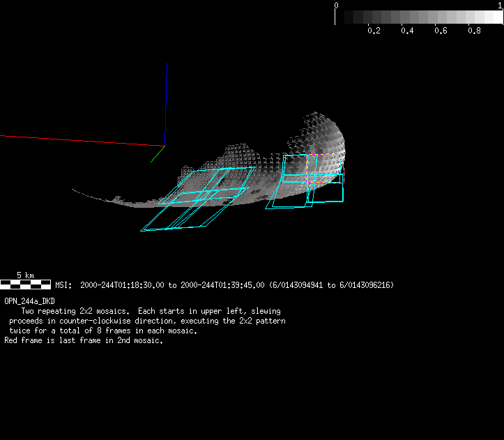Screen dimensions: 504x440
Task: Select the 0.2 tick label on color bar
Action: [x=374, y=31]
